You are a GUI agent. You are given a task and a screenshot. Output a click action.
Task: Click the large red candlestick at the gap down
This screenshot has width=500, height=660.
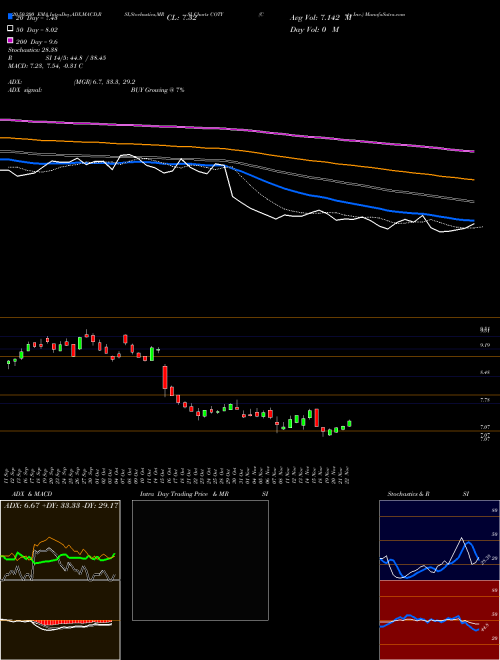tap(165, 378)
